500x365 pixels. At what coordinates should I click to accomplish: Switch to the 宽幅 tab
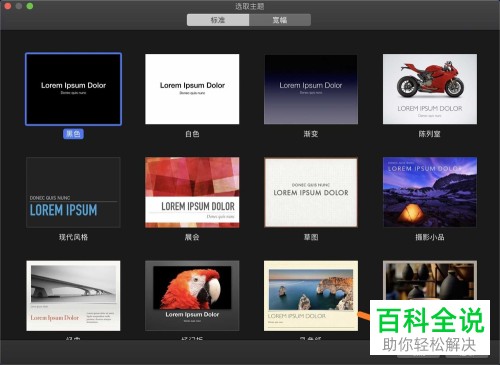click(280, 20)
